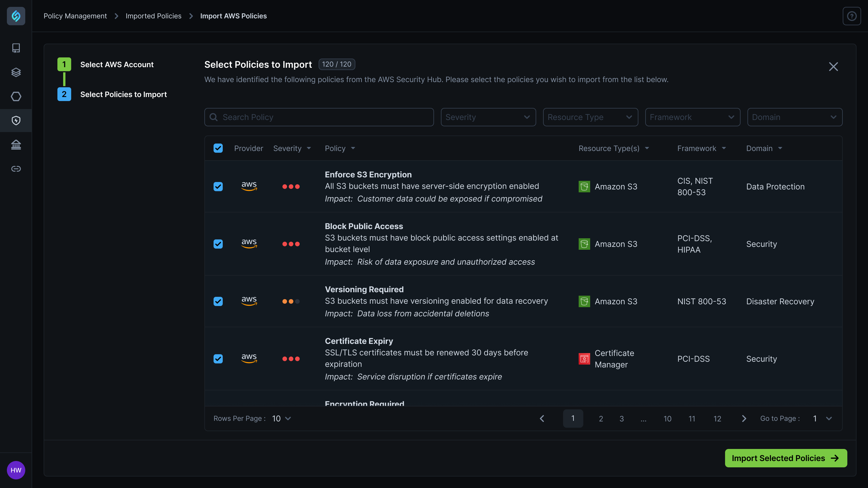The height and width of the screenshot is (488, 868).
Task: Click the help question mark icon
Action: click(852, 16)
